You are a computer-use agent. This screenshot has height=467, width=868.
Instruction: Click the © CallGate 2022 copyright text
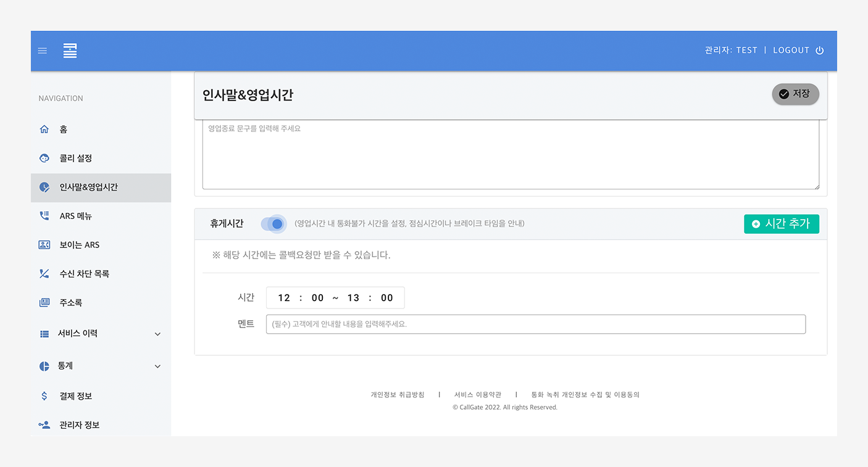(x=505, y=408)
